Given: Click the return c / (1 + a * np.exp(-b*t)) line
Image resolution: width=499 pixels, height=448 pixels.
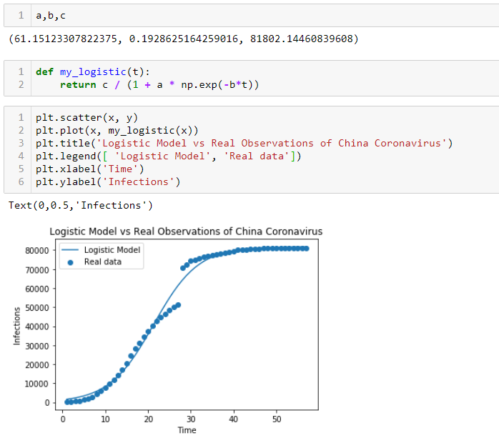Looking at the screenshot, I should (x=159, y=85).
